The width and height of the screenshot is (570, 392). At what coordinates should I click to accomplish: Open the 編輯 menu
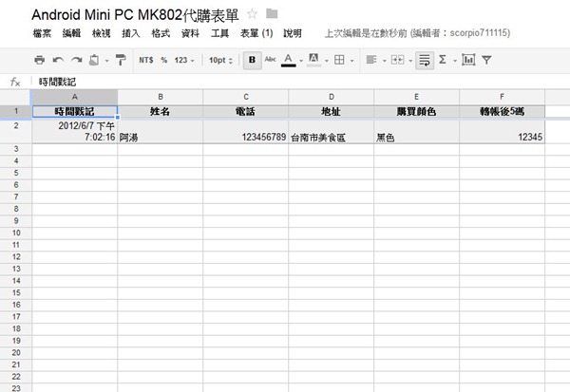point(71,33)
